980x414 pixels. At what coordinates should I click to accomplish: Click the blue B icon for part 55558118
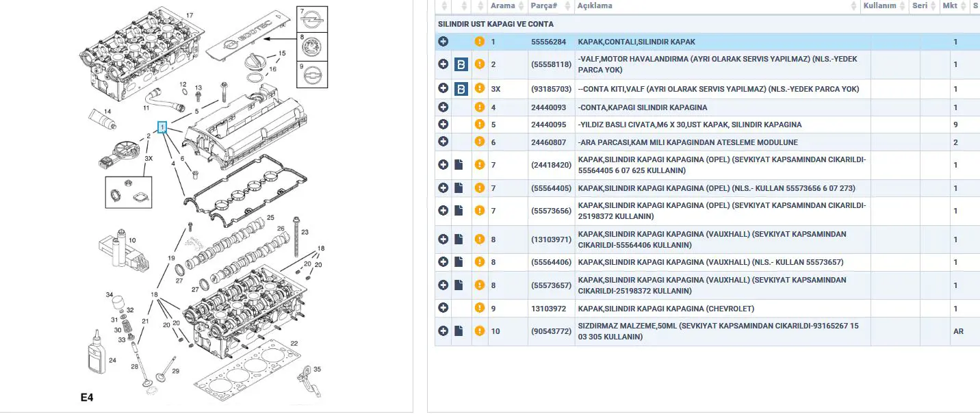pyautogui.click(x=461, y=64)
